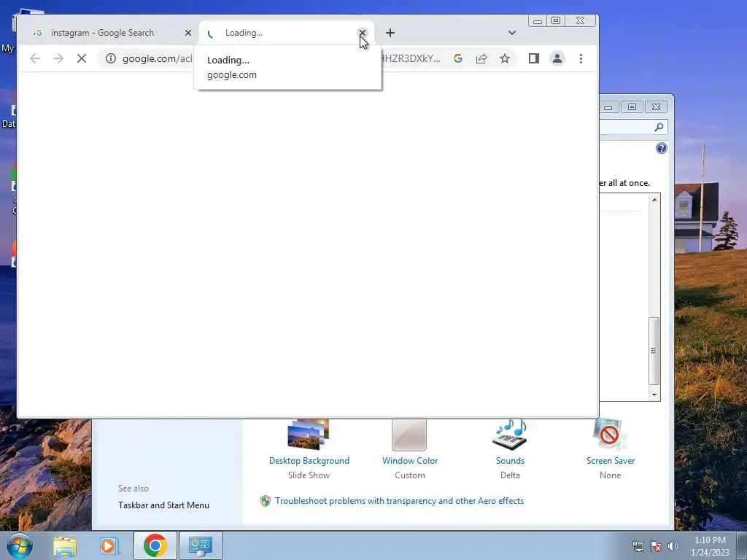
Task: Click search magnifier in Personalization window
Action: [x=659, y=127]
